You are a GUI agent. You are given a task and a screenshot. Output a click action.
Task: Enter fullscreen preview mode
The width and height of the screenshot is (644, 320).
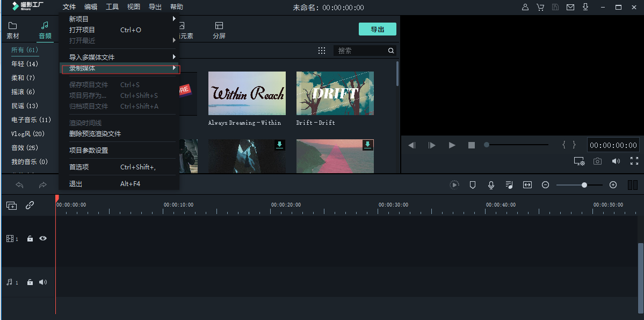point(634,161)
